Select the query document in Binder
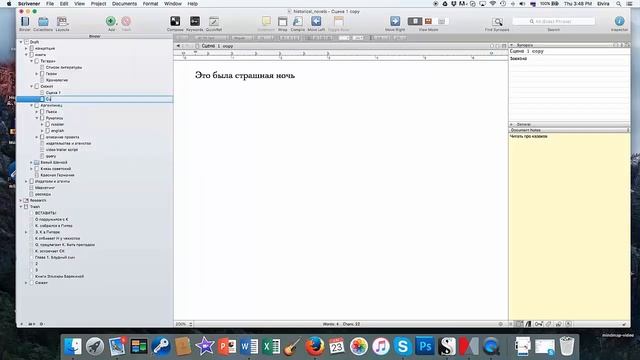The width and height of the screenshot is (640, 360). [51, 156]
